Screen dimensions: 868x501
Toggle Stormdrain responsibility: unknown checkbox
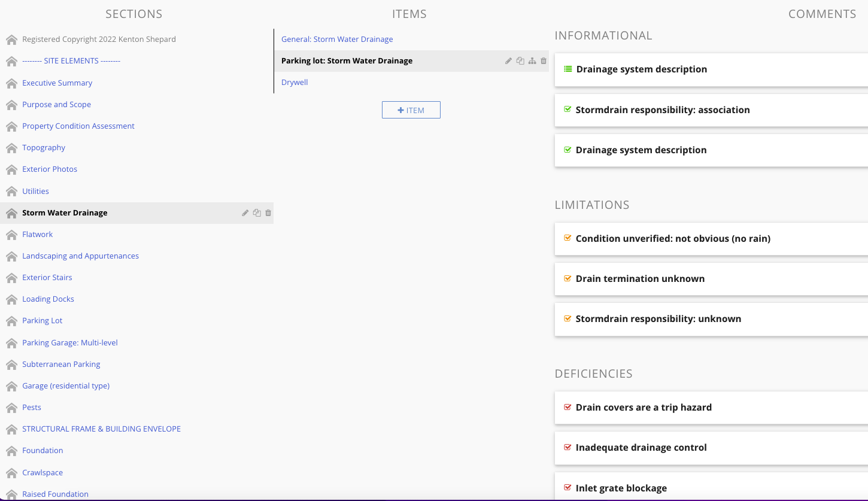(x=568, y=318)
